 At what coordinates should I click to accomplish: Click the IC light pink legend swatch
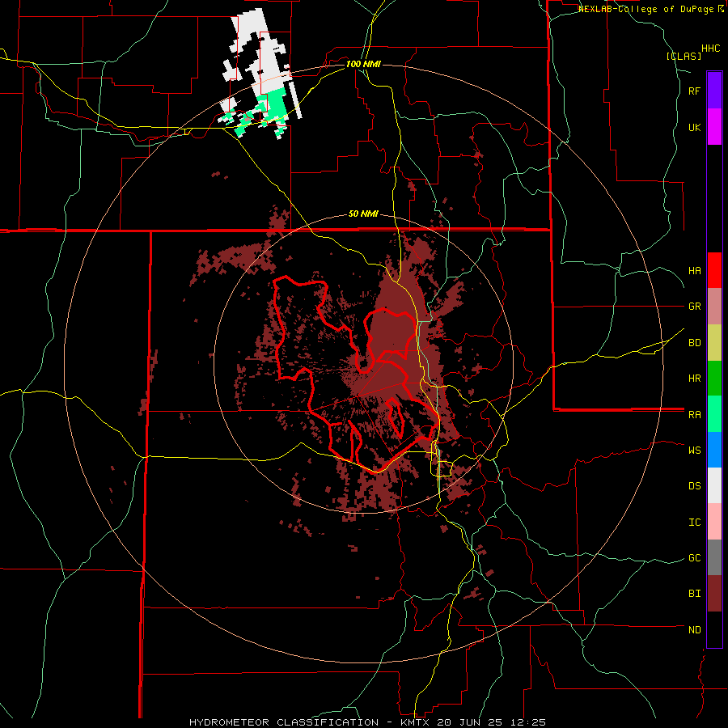(x=714, y=522)
